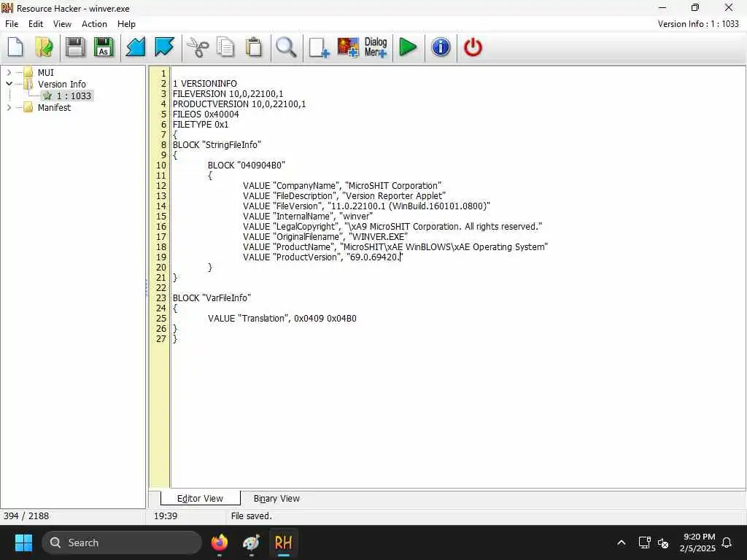Open the File menu
This screenshot has height=560, width=747.
coord(12,24)
